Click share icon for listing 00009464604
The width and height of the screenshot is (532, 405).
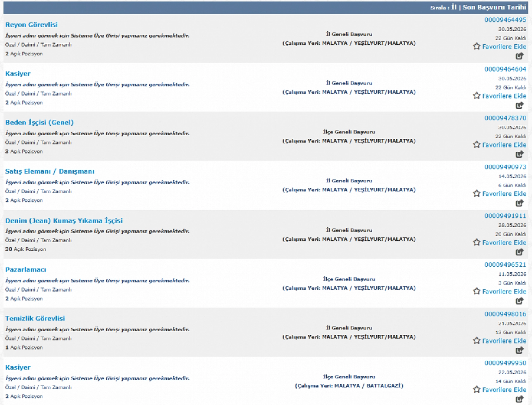[x=520, y=105]
